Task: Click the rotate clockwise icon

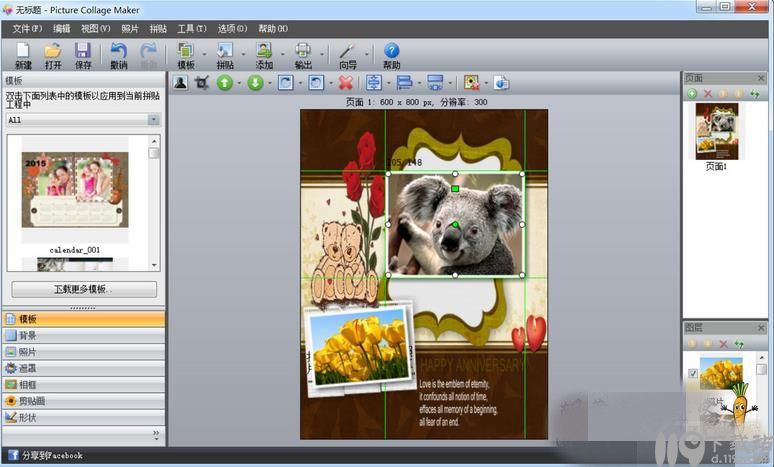Action: (286, 82)
